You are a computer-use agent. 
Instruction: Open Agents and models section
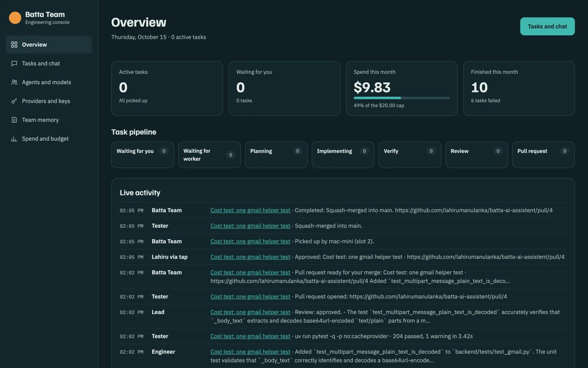(49, 82)
